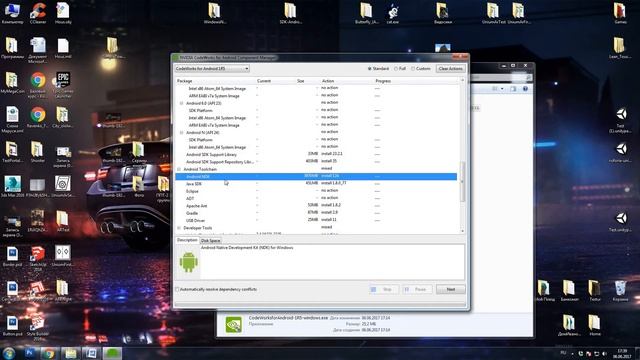Launch CCleaner from the desktop

coord(38,12)
